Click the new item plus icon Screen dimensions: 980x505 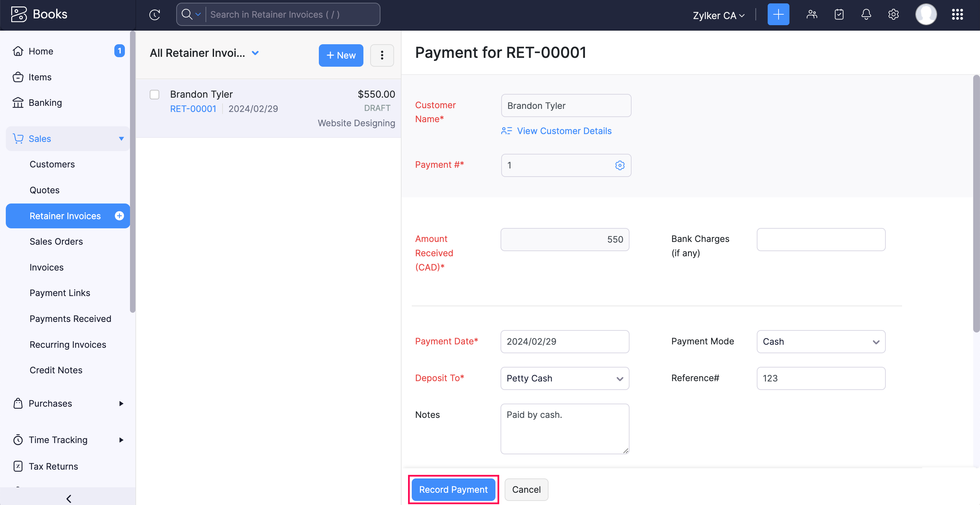[779, 14]
